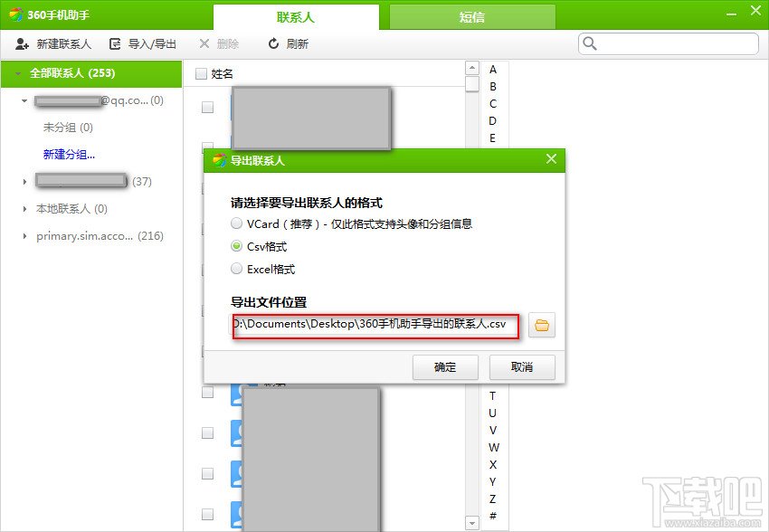Viewport: 769px width, 532px height.
Task: Click the 导入/导出 import/export icon
Action: tap(116, 43)
